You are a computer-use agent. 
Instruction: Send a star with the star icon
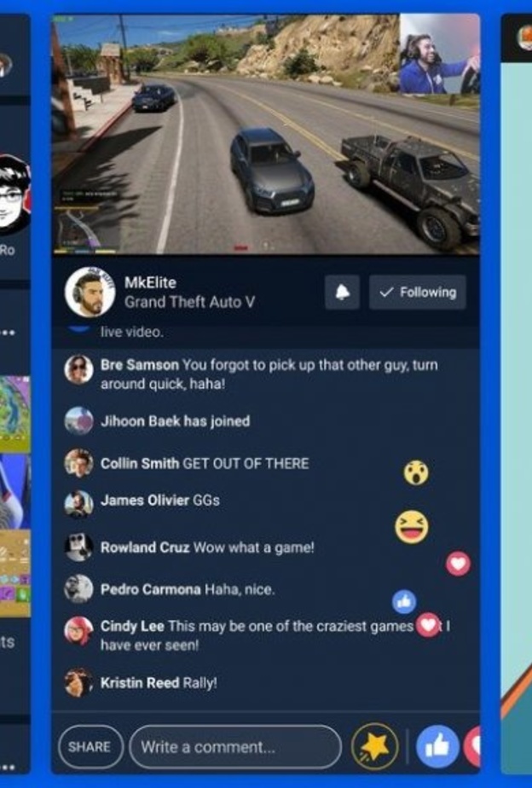click(x=375, y=747)
